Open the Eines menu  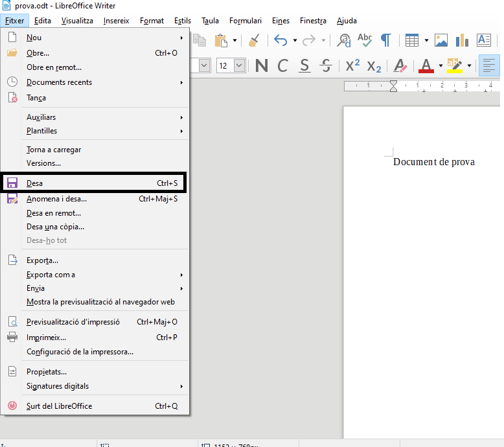(281, 21)
